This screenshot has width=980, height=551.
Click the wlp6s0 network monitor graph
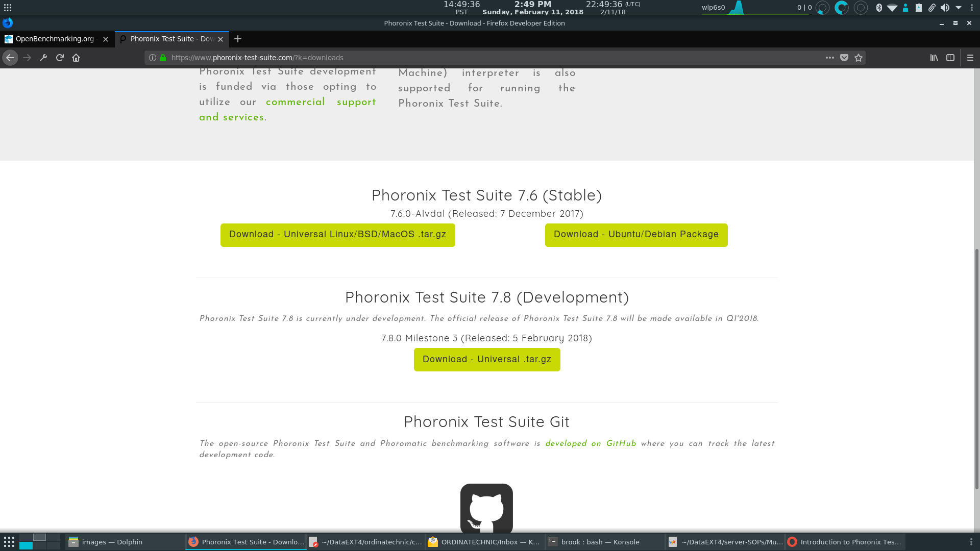[755, 8]
